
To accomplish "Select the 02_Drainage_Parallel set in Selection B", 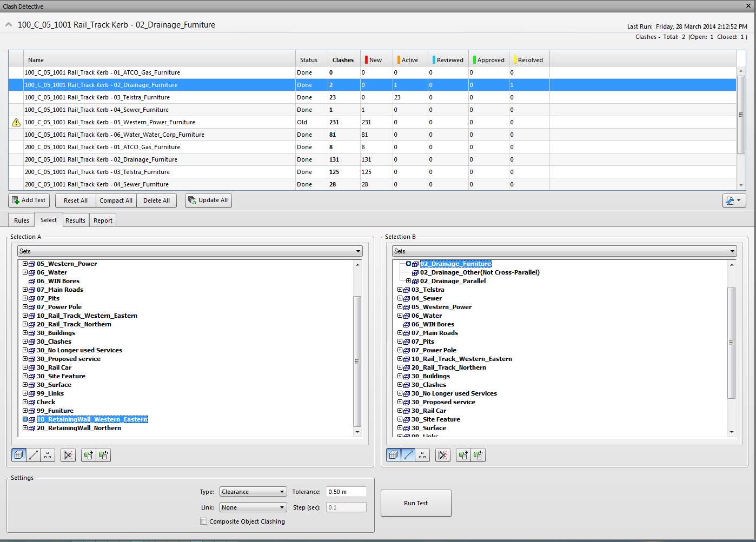I will pos(452,280).
